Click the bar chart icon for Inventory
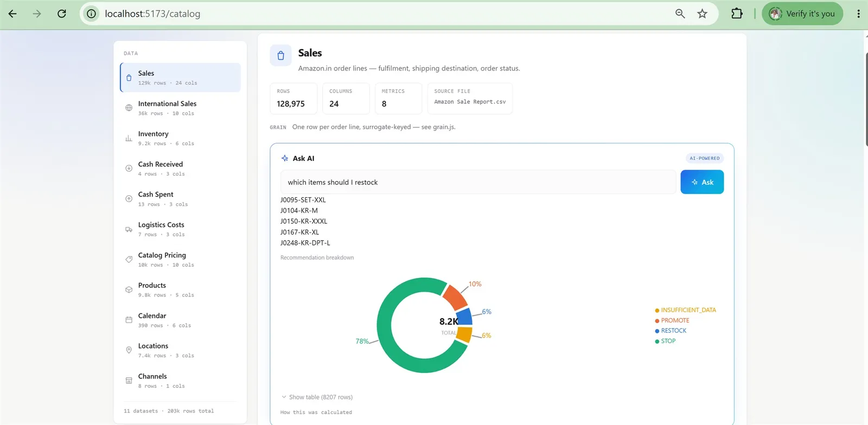 [129, 138]
